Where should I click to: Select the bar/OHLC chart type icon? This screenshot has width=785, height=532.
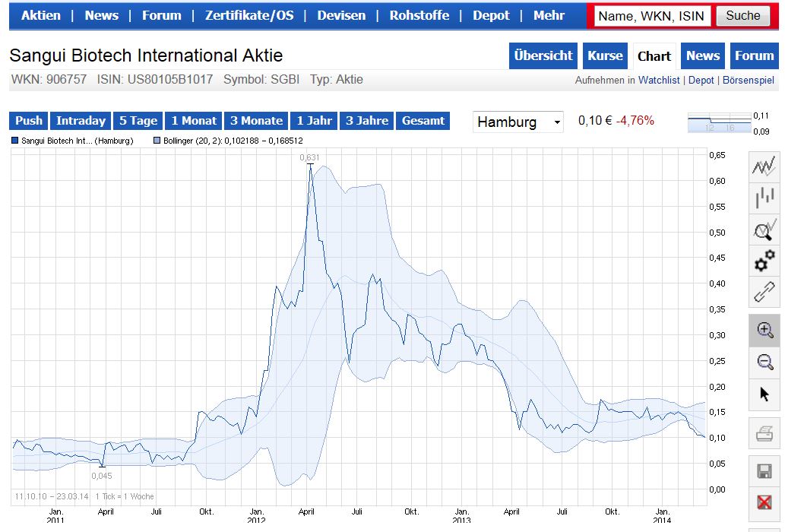coord(764,198)
